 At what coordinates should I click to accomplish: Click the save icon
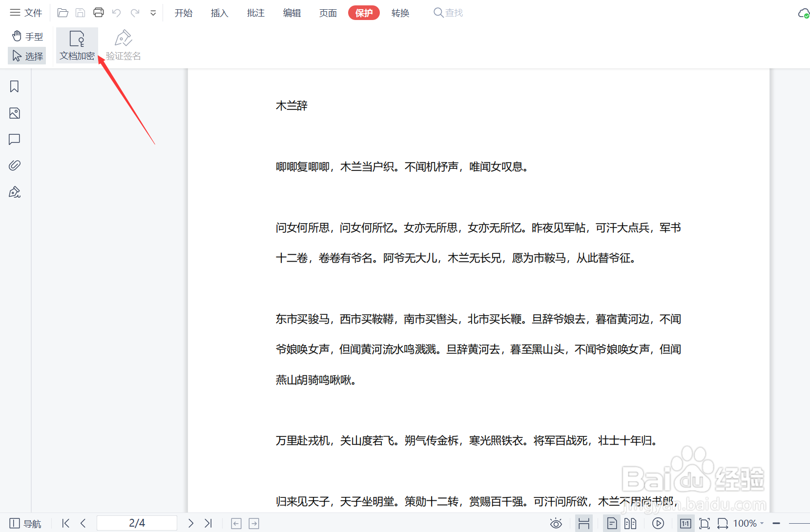coord(81,13)
